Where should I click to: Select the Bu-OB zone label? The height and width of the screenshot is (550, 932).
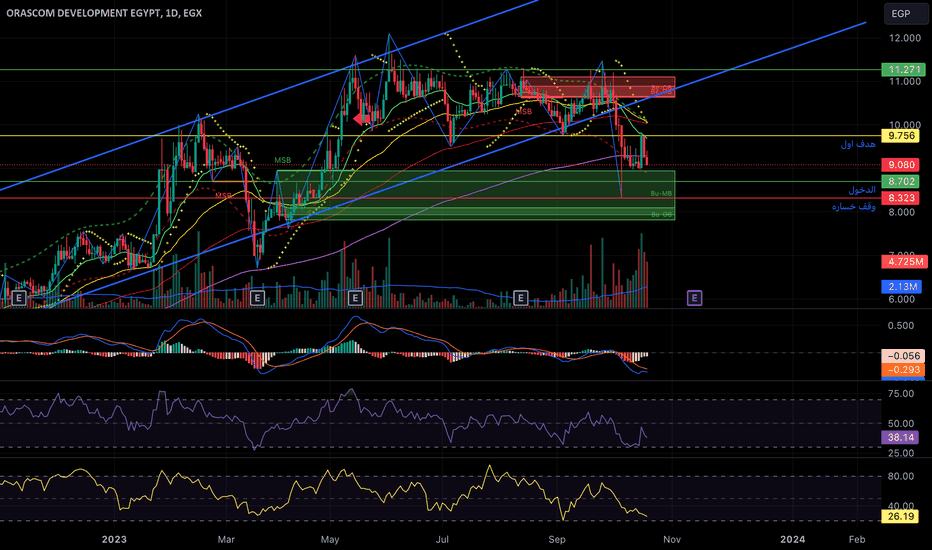pos(661,215)
